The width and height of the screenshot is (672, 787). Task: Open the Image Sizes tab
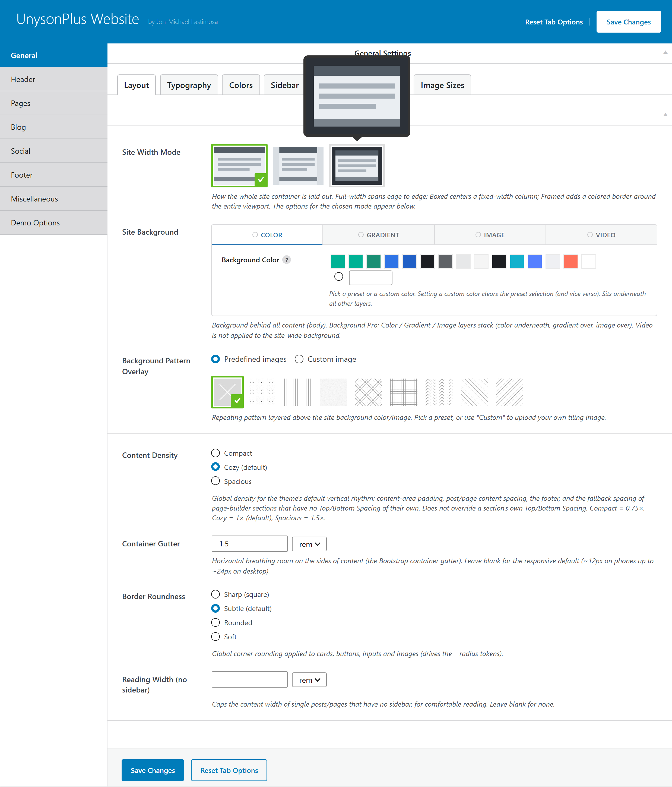(x=442, y=85)
